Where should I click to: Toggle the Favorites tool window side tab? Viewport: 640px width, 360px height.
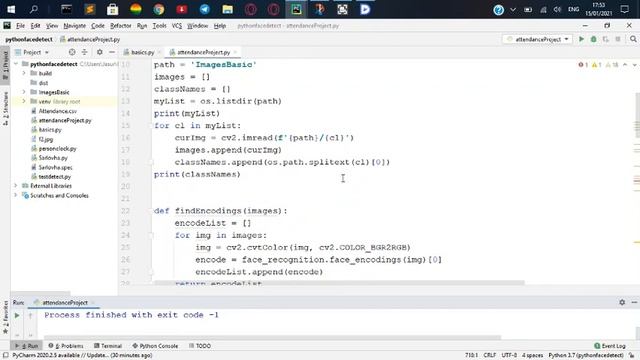5,318
